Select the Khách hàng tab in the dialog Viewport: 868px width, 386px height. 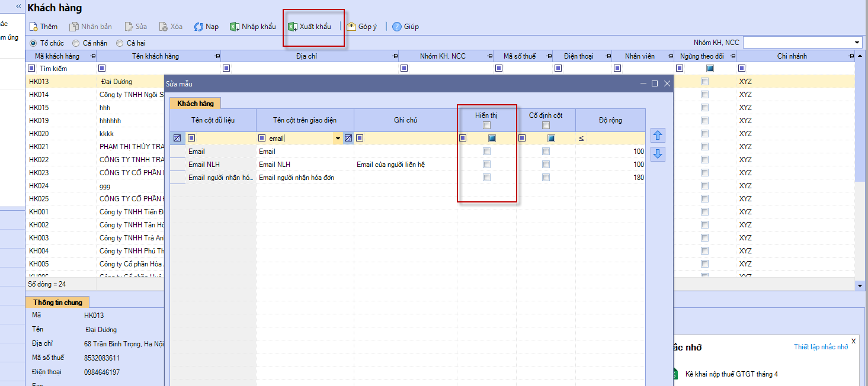tap(196, 104)
